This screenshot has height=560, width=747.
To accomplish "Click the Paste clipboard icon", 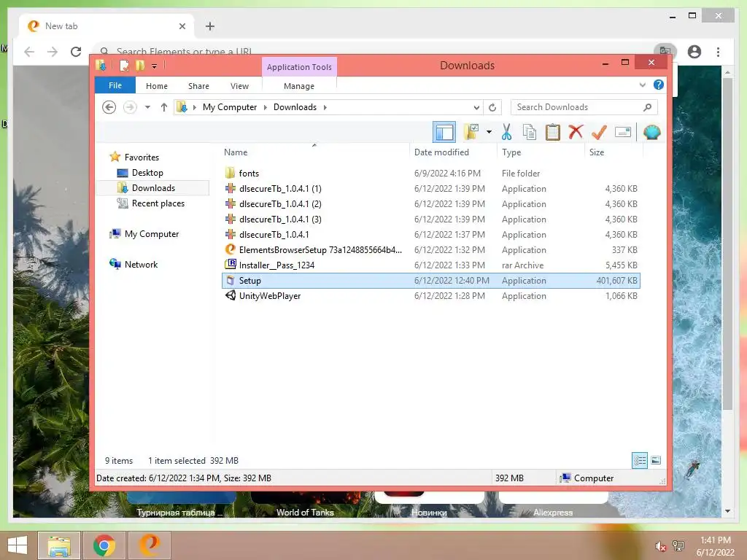I will (x=553, y=132).
